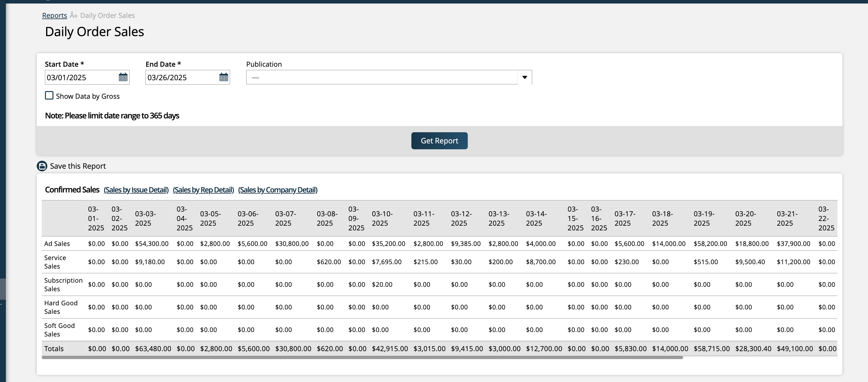
Task: Open the Start Date calendar picker icon
Action: tap(123, 77)
